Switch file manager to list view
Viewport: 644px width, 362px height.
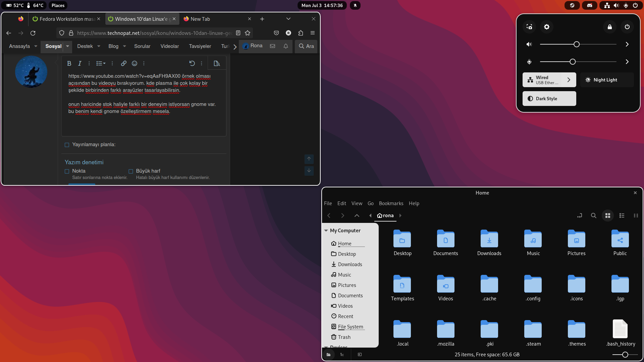click(x=622, y=216)
